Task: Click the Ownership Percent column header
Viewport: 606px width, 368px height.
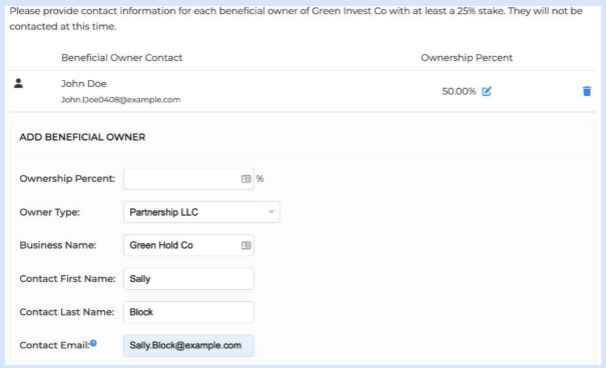Action: (466, 58)
